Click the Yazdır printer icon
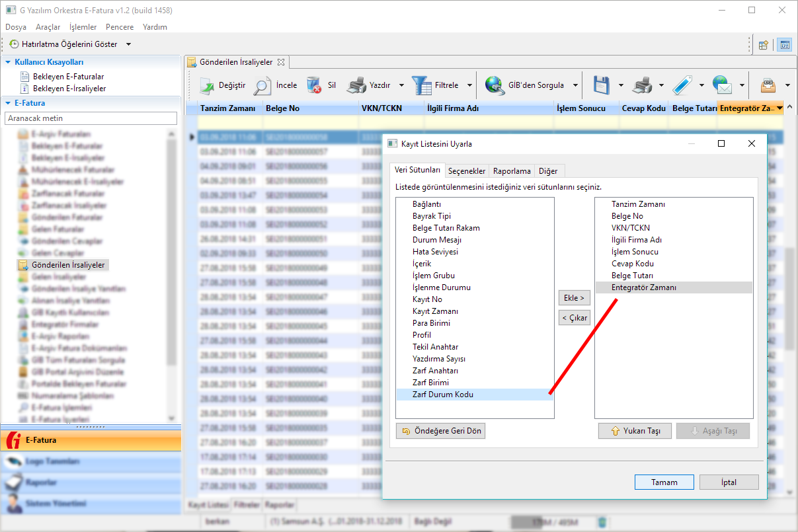 click(356, 85)
